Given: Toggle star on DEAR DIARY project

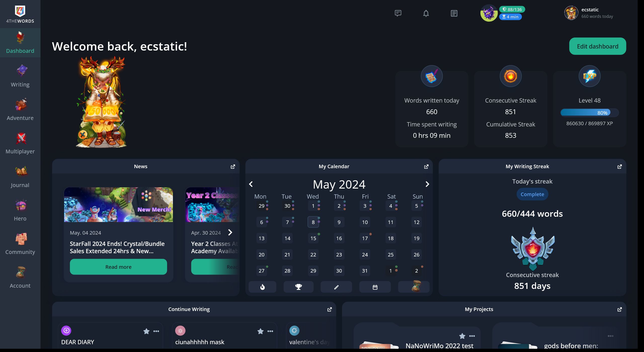Looking at the screenshot, I should pyautogui.click(x=146, y=331).
